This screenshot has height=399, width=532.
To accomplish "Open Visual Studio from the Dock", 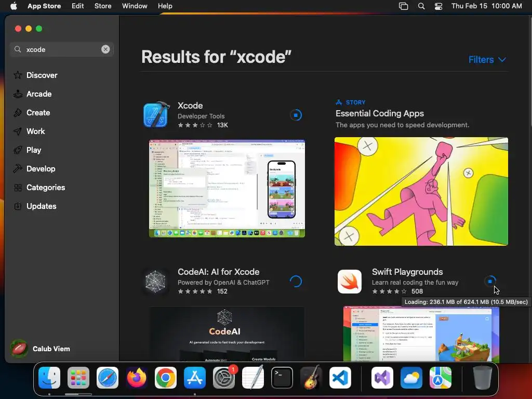I will point(382,378).
